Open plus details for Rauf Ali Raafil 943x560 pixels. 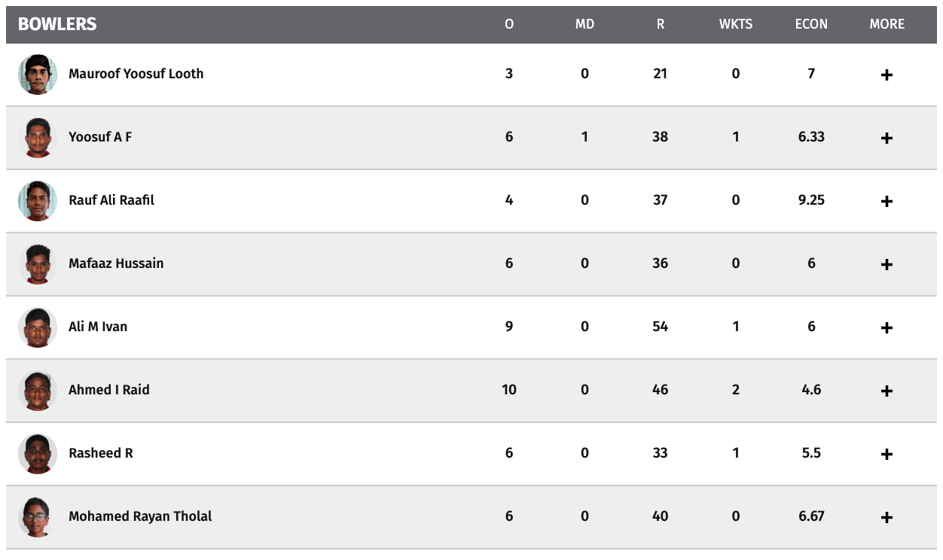887,202
